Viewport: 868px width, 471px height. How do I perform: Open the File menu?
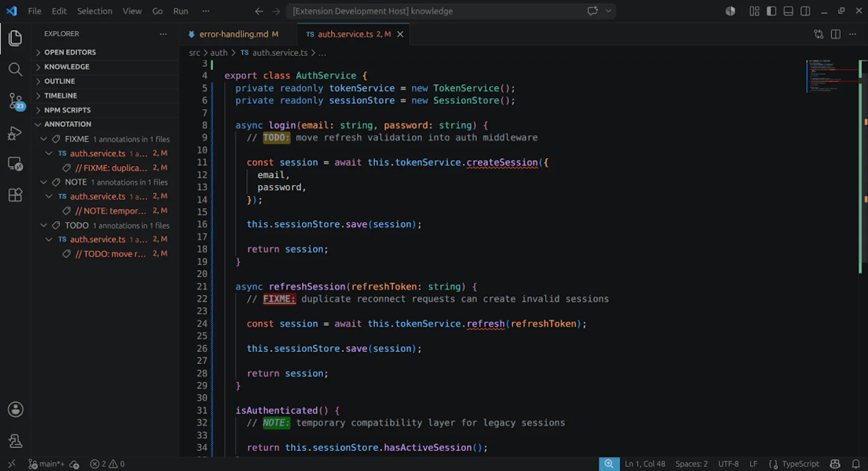coord(35,11)
